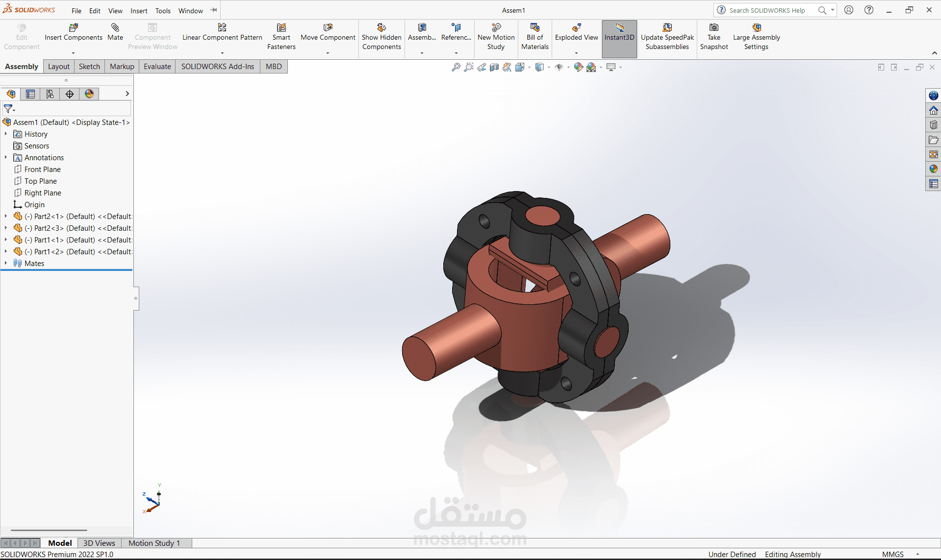The image size is (941, 560).
Task: Open the SOLIDWORKS Add-Ins tab
Action: pyautogui.click(x=218, y=67)
